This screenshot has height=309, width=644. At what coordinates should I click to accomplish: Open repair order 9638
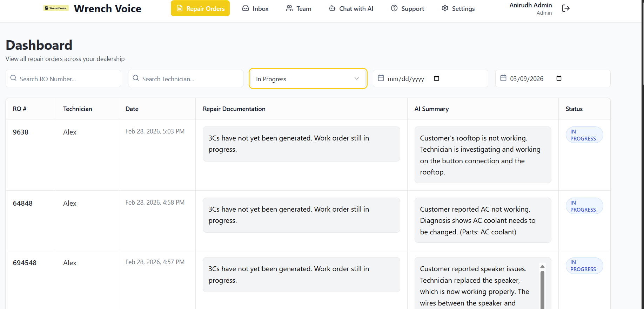(21, 132)
